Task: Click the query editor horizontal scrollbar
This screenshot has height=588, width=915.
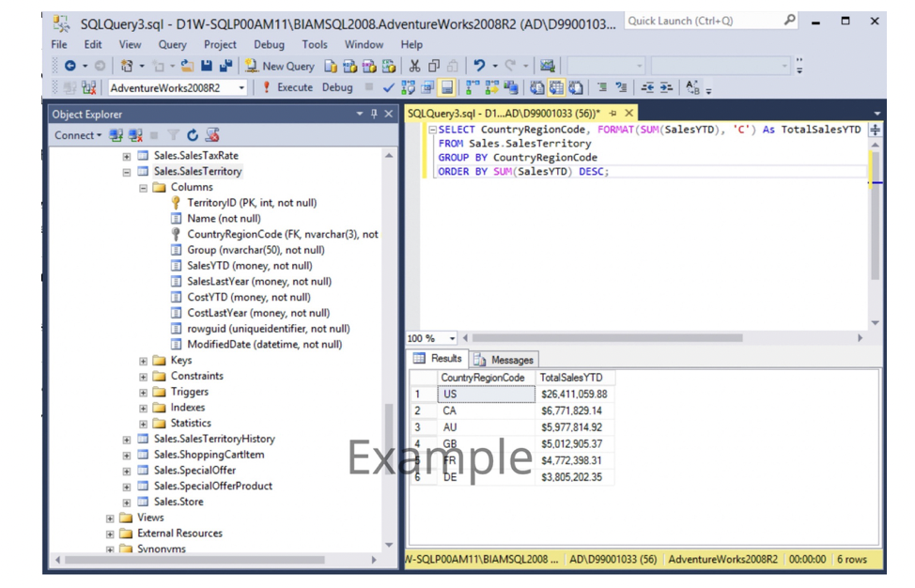Action: [x=607, y=338]
